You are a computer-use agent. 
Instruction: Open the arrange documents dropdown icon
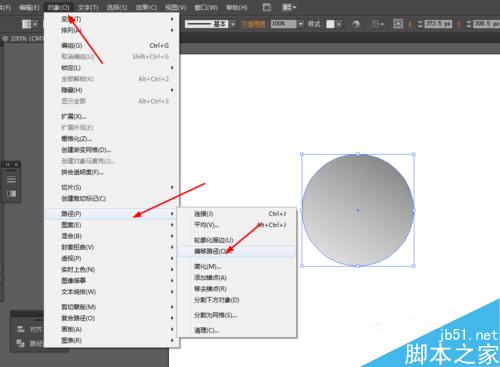(289, 7)
